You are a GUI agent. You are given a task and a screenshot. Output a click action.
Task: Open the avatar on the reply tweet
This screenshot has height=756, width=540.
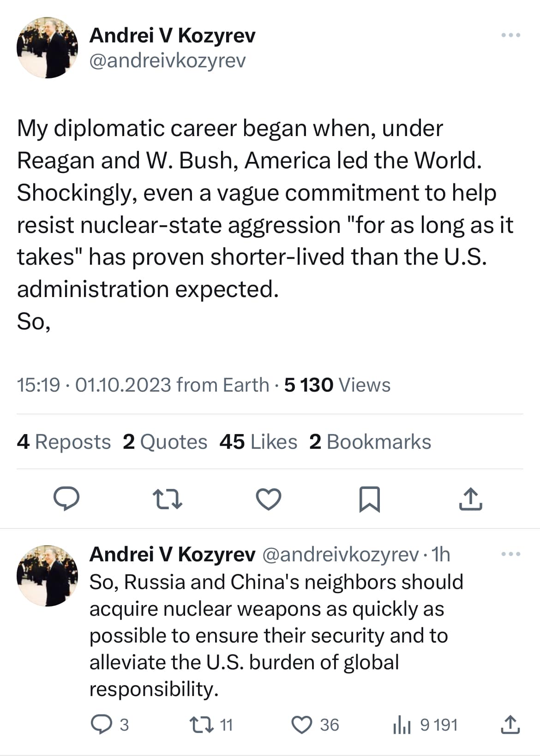pos(47,575)
